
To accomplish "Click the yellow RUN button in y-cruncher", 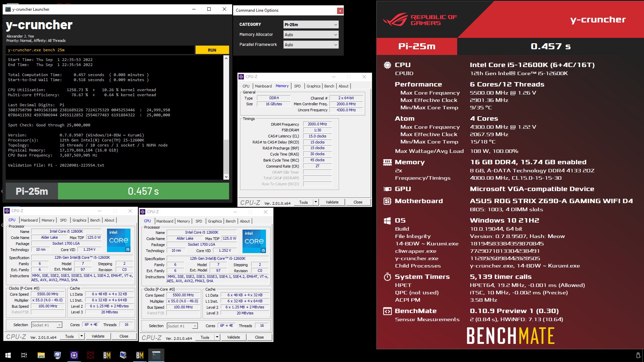I will point(212,50).
